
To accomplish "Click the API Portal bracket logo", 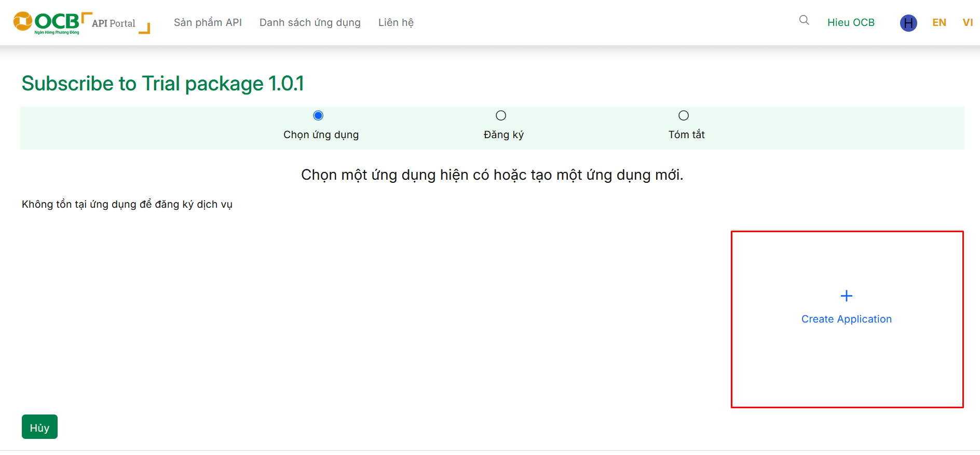I will [x=116, y=23].
